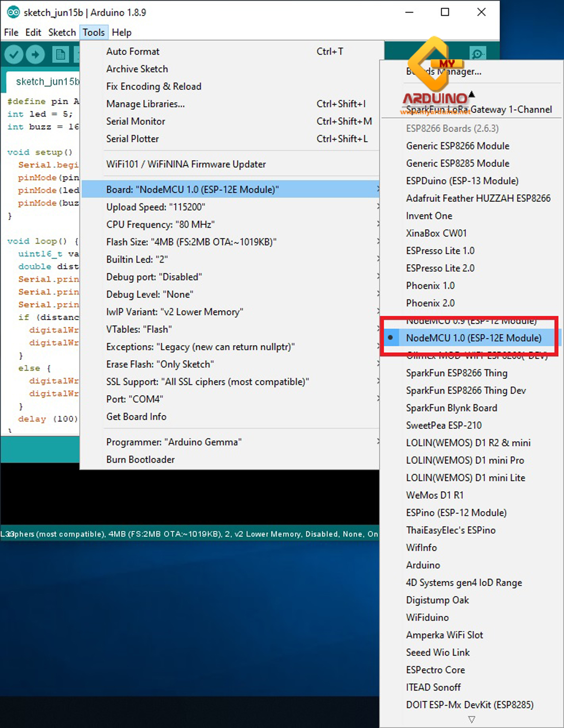Choose Generic ESP8266 Module board
Viewport: 564px width, 728px height.
(x=457, y=146)
